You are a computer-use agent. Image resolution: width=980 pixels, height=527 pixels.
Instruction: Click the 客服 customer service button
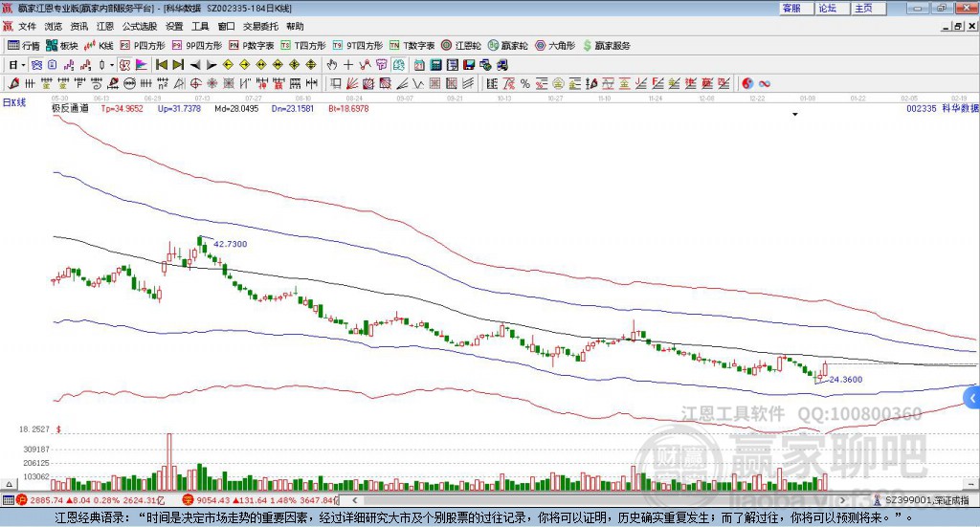[795, 8]
